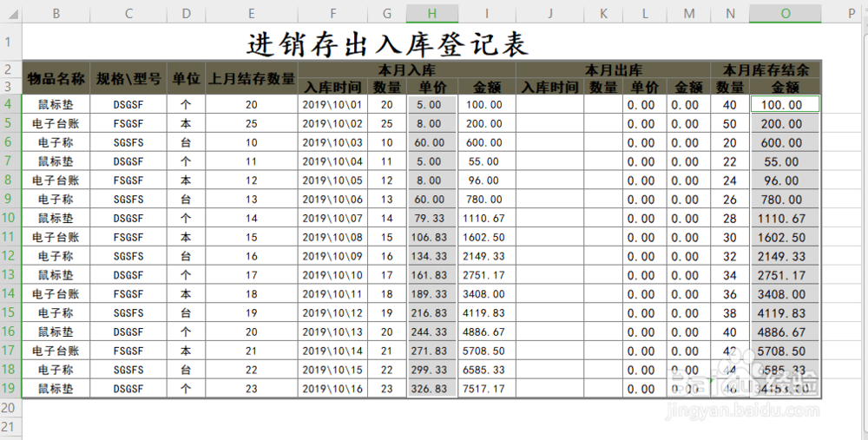Click the 入库时间 header under 本月出库
This screenshot has width=868, height=440.
tap(549, 87)
